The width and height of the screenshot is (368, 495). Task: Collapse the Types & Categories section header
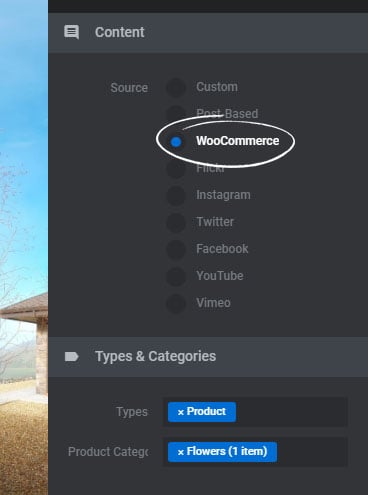(x=208, y=357)
